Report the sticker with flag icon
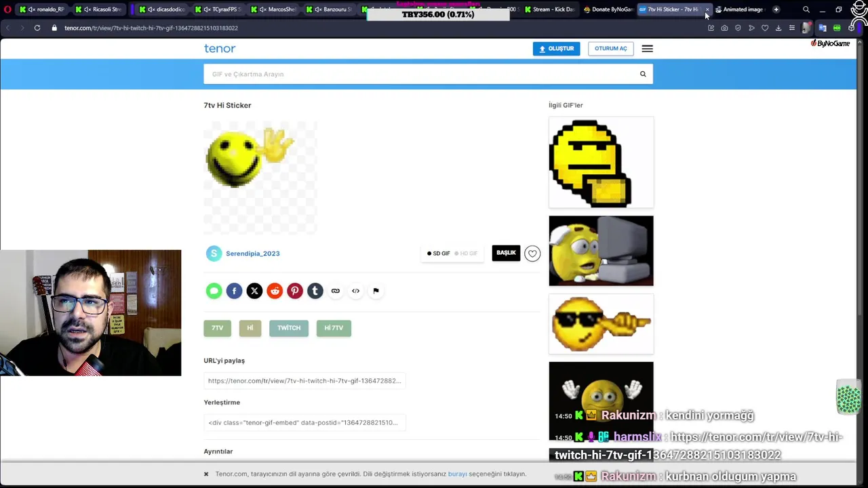This screenshot has width=868, height=488. [376, 291]
